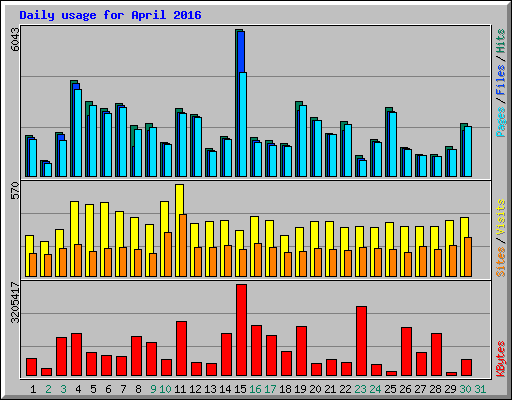The width and height of the screenshot is (512, 400).
Task: Click day label 28
Action: pyautogui.click(x=435, y=389)
